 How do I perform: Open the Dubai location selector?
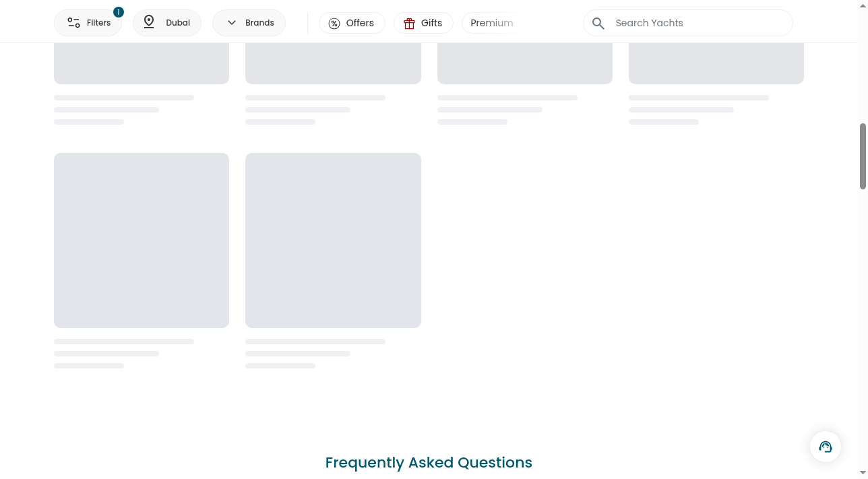(x=167, y=23)
